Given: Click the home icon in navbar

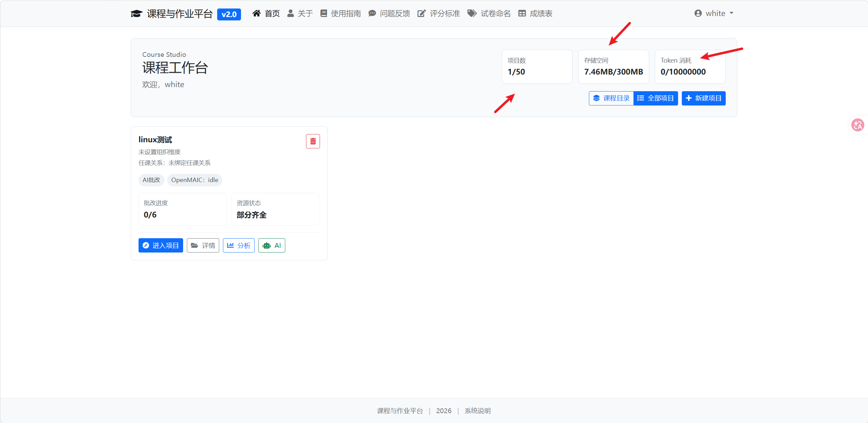Looking at the screenshot, I should 257,13.
